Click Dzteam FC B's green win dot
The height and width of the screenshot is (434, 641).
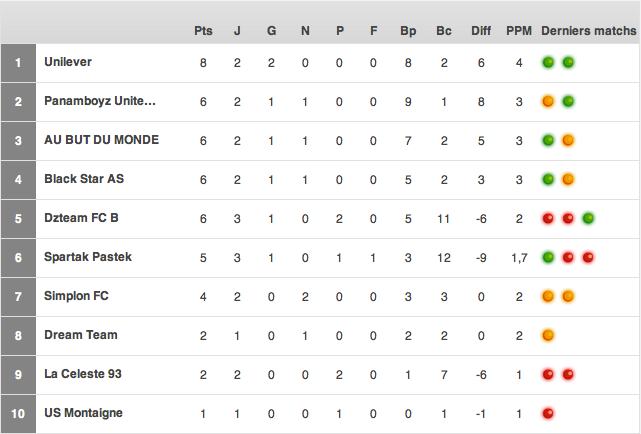pos(588,218)
